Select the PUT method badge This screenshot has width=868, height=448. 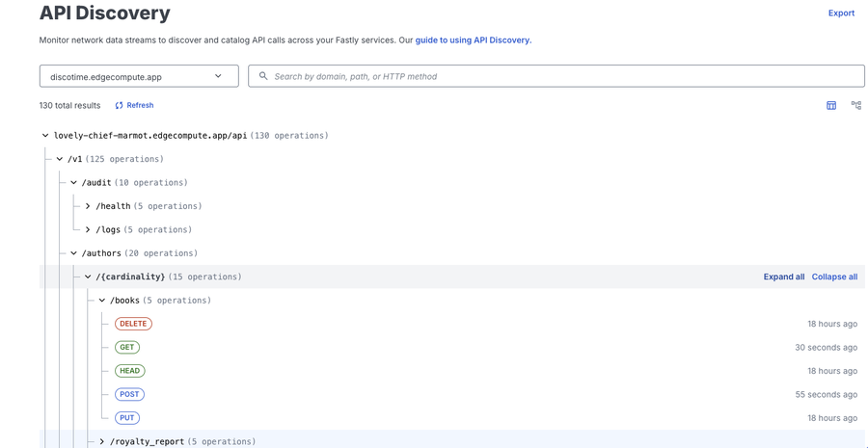(x=127, y=418)
